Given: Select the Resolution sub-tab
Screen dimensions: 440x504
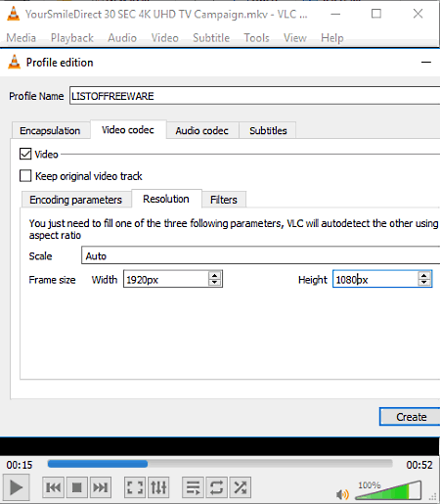Looking at the screenshot, I should [x=166, y=199].
